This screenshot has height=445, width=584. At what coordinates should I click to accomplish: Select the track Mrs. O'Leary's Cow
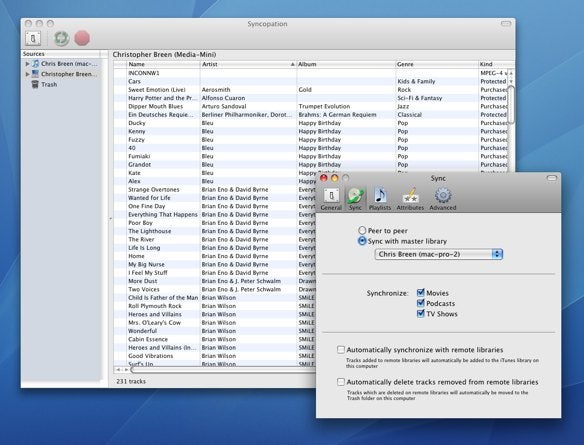154,322
